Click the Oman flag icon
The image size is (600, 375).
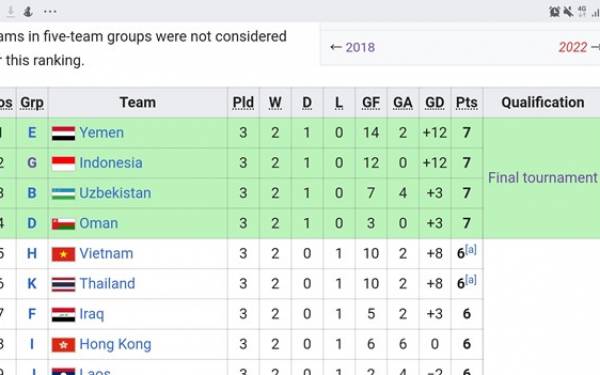(64, 224)
